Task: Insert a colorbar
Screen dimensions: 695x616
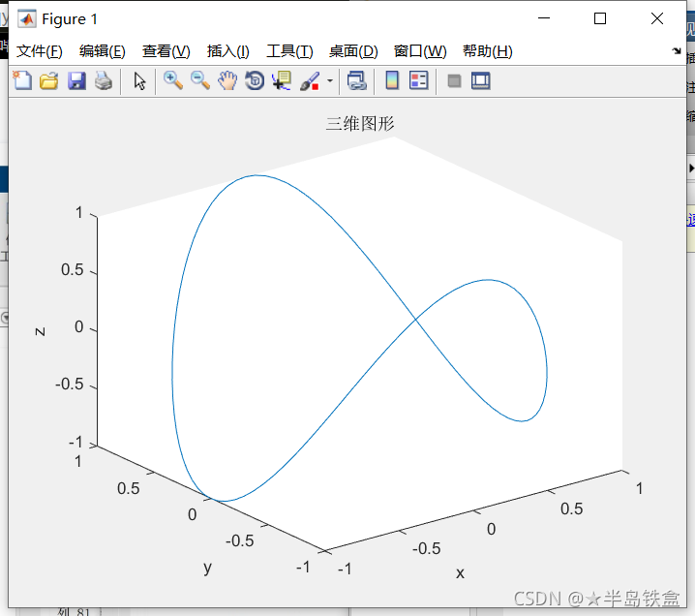Action: 392,81
